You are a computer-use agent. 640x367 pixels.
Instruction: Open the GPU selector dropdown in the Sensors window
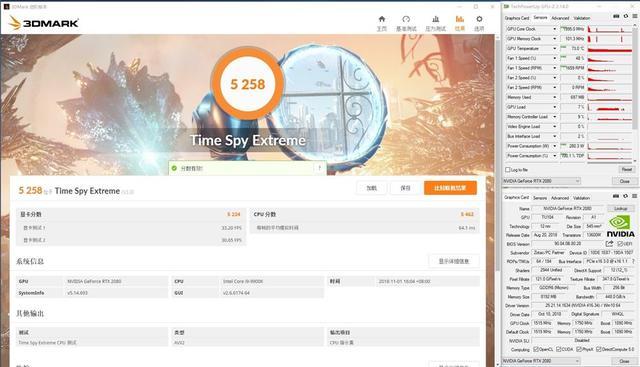[x=541, y=181]
